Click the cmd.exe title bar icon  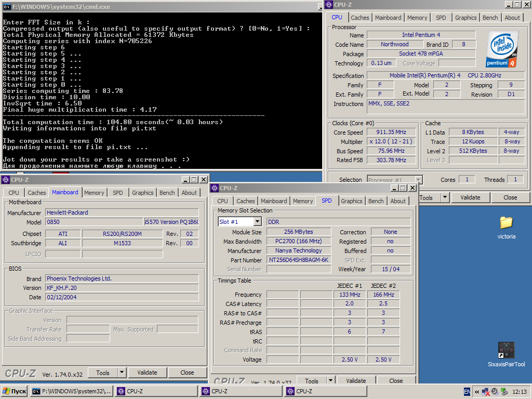7,6
